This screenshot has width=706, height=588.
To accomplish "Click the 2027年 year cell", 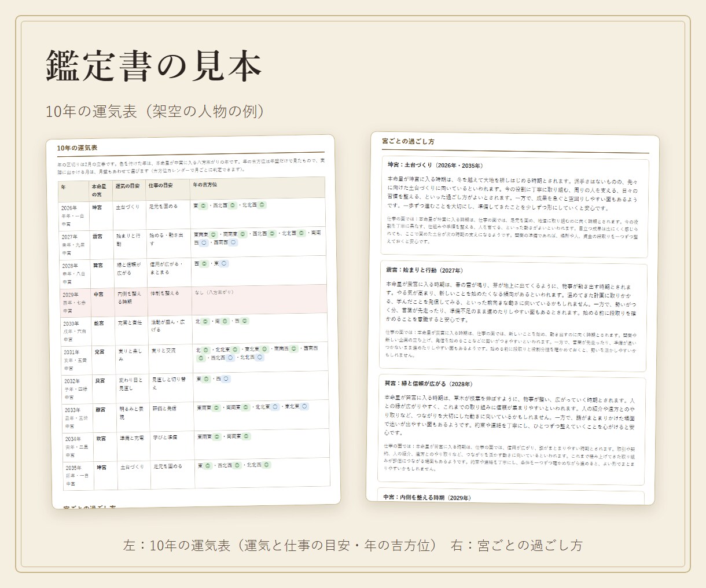I will 74,244.
